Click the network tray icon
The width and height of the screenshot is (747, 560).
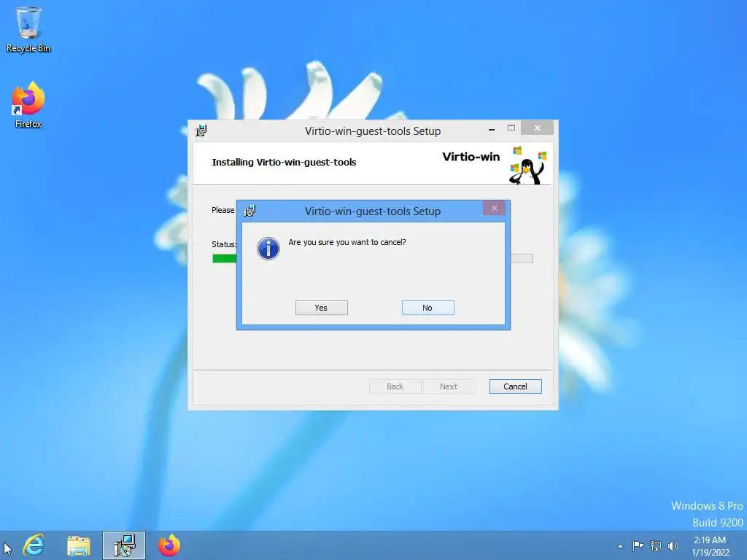[656, 545]
